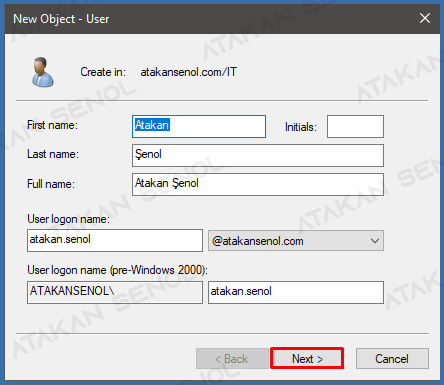This screenshot has height=385, width=444.
Task: Click the 'Initials:' label
Action: (301, 127)
